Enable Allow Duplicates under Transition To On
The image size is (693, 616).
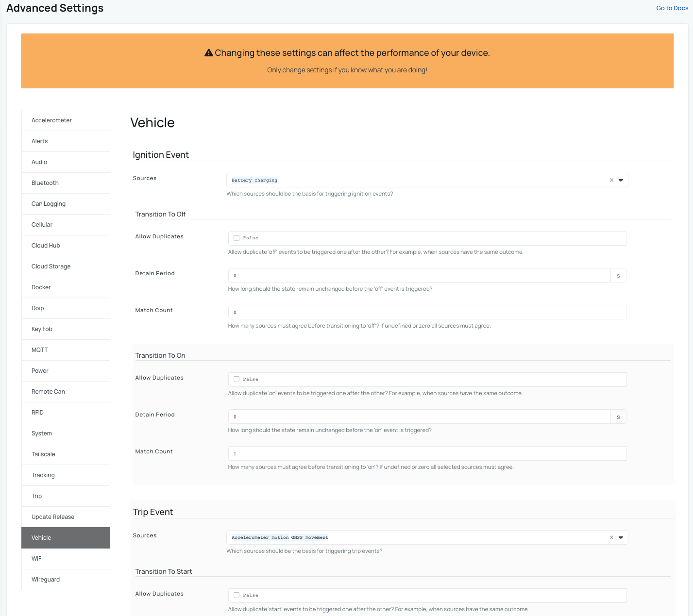[x=237, y=379]
